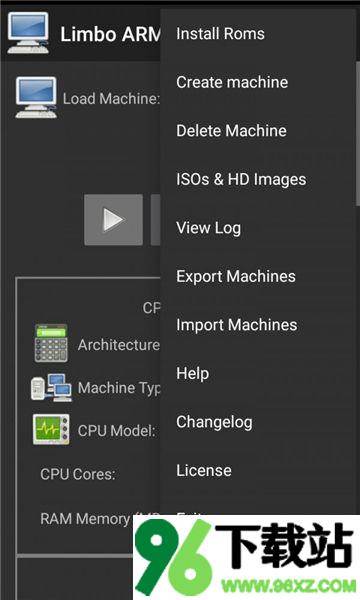Select the CPU Cores label
Screen dimensions: 360x600
click(78, 474)
